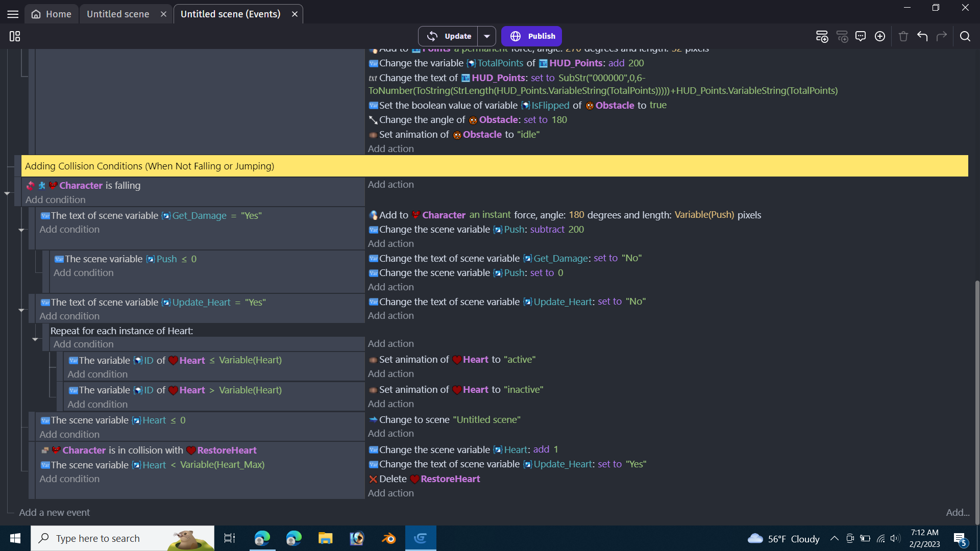Open the Choose and add event icon
The height and width of the screenshot is (551, 980).
click(880, 36)
